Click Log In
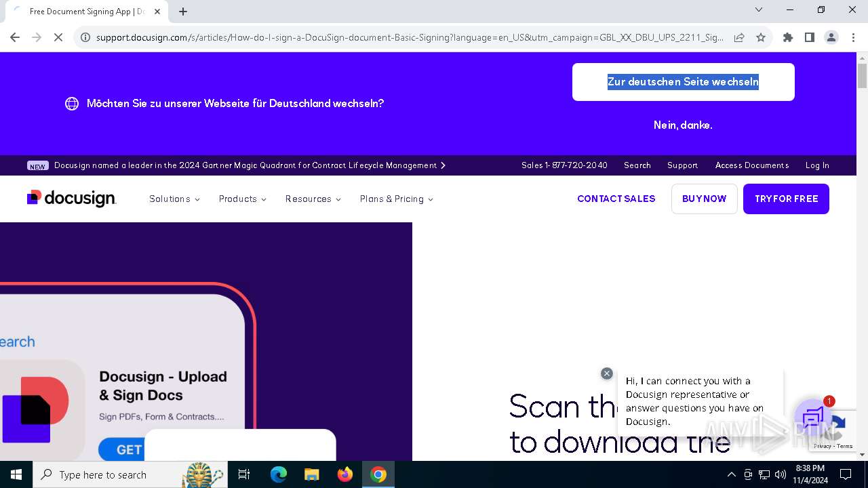Viewport: 868px width, 488px height. [x=817, y=165]
